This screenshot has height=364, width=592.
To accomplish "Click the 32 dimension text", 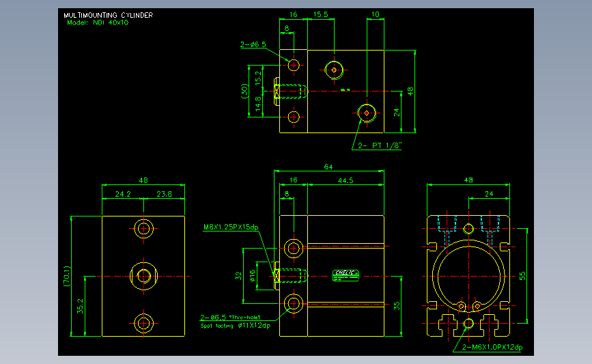I will coord(238,276).
